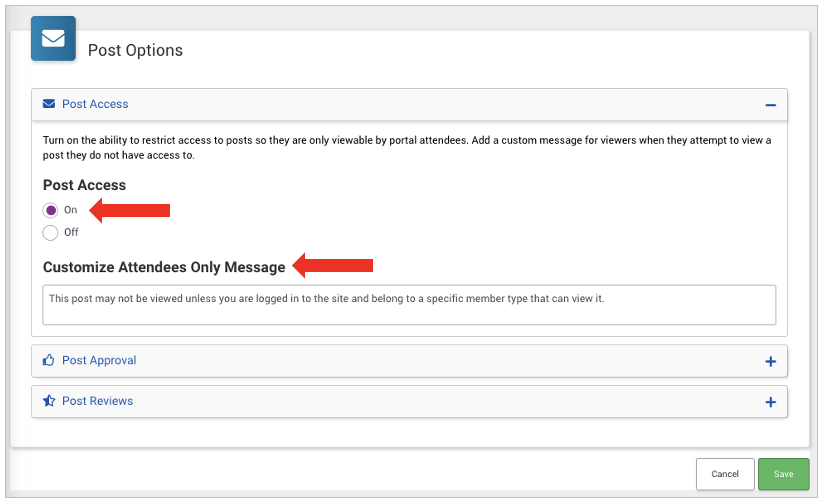
Task: Click the thumbs-up icon beside Post Approval
Action: (49, 360)
